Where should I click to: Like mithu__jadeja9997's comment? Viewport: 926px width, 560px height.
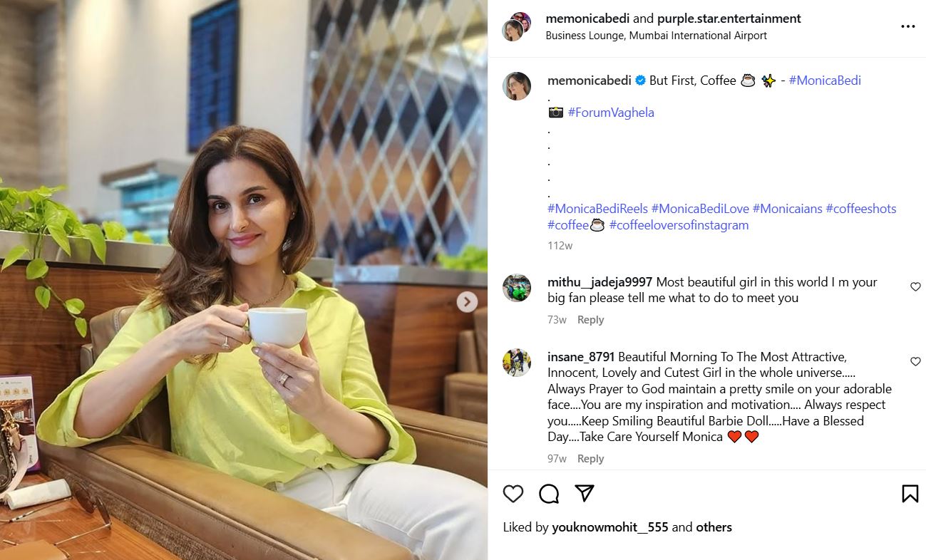tap(915, 286)
